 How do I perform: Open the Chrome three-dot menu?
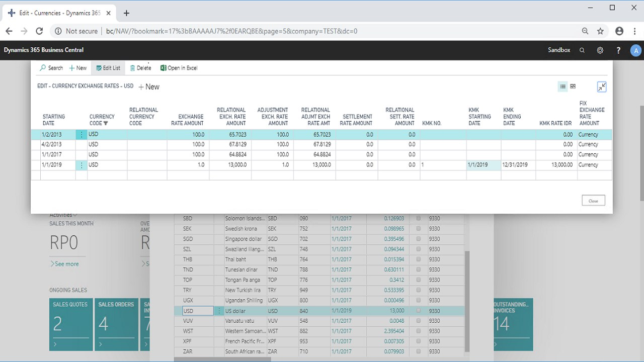[x=635, y=31]
